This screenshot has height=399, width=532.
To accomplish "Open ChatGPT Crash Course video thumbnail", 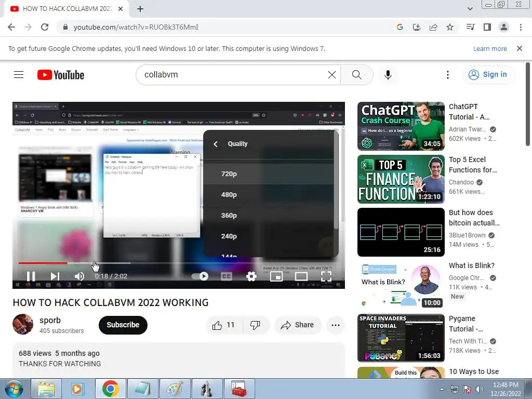I will [401, 126].
